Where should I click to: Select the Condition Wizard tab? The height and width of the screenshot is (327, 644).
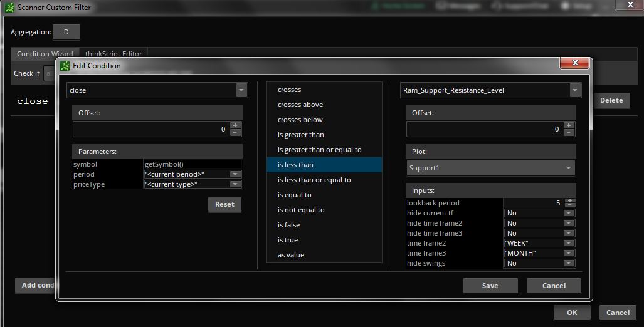45,54
